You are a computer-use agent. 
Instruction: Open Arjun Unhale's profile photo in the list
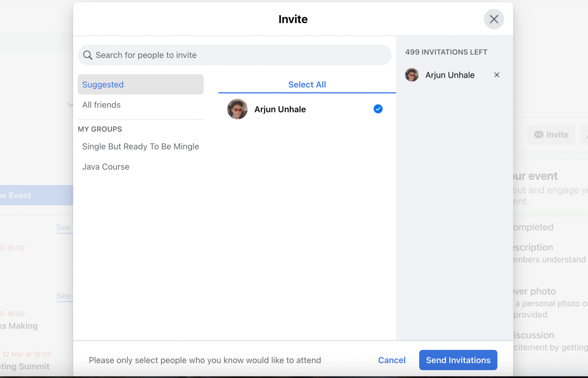237,109
